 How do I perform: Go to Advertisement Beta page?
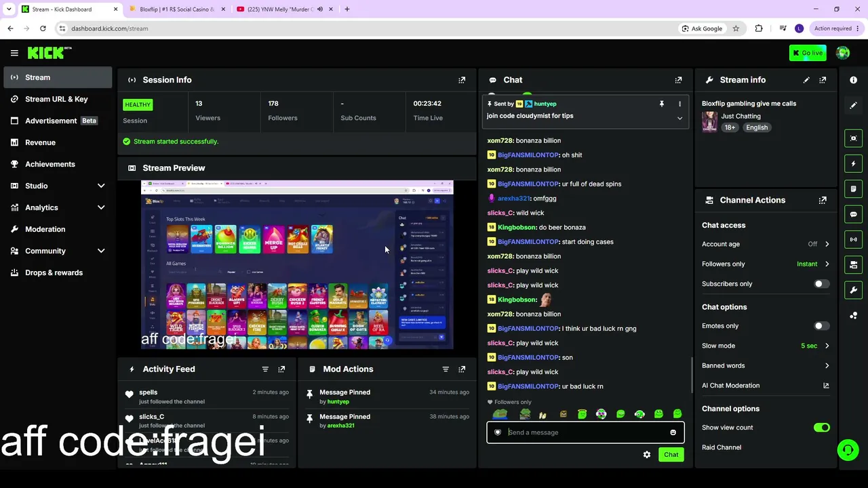[x=58, y=121]
